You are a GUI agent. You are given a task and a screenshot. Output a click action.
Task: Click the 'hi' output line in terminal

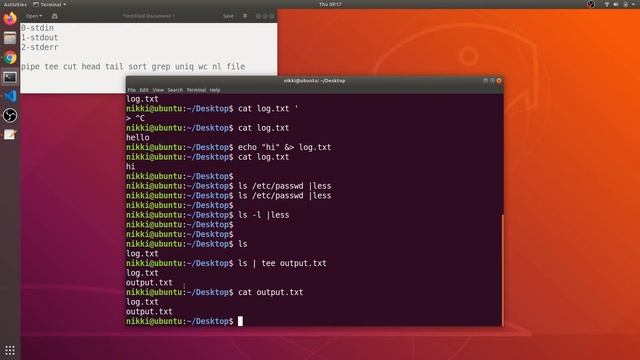pos(131,167)
